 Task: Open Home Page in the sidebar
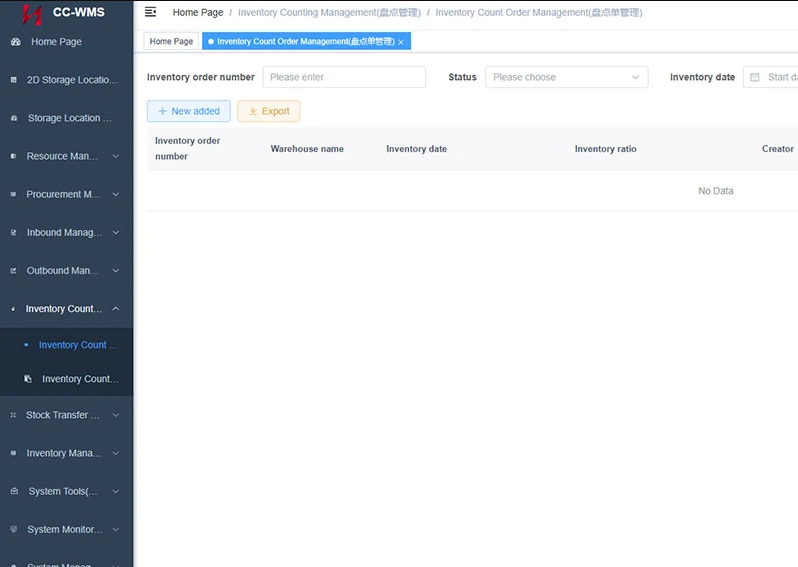67,42
